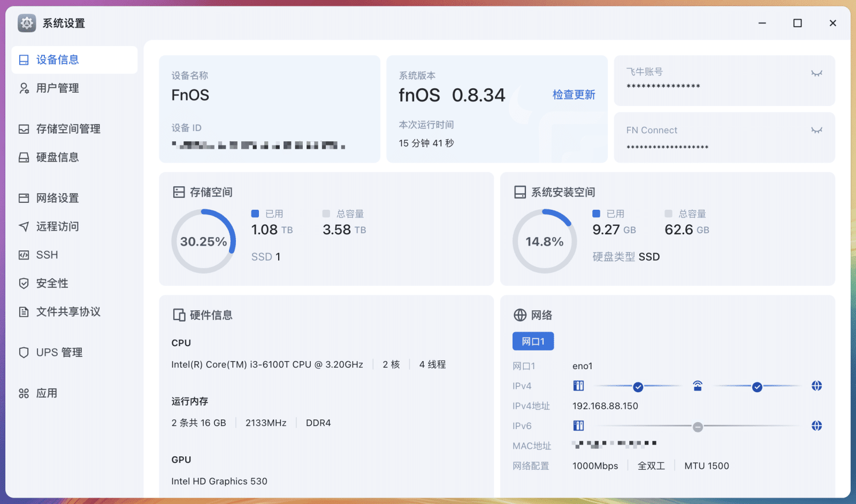Click the SSH terminal icon
This screenshot has width=856, height=504.
24,255
